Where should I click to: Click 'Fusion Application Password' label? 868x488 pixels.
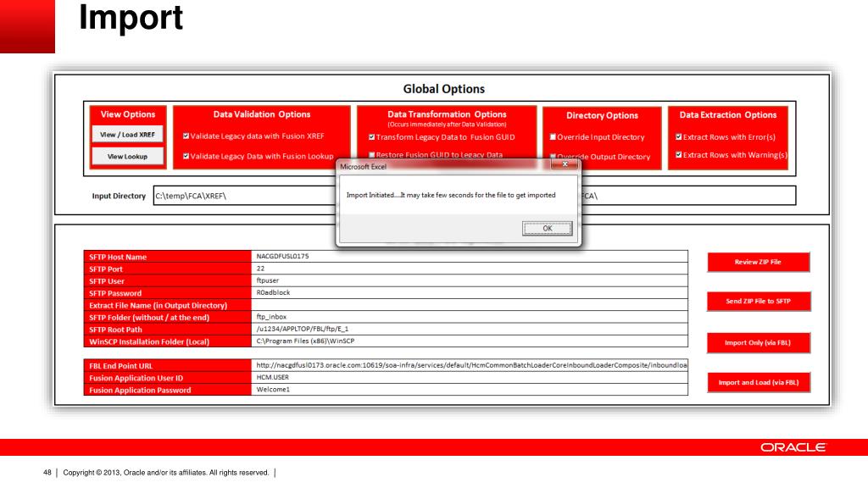tap(140, 391)
